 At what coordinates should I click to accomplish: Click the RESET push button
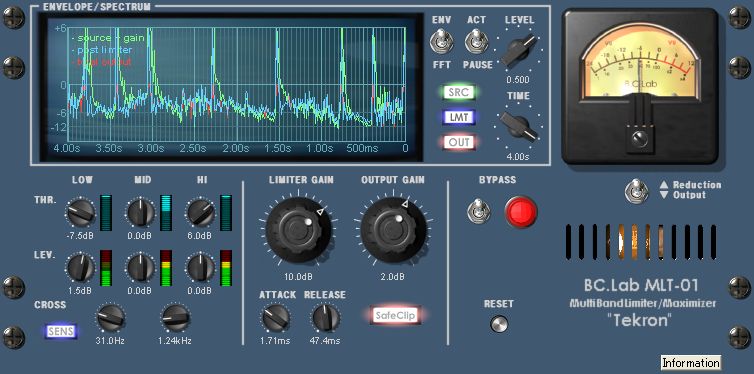[x=499, y=324]
